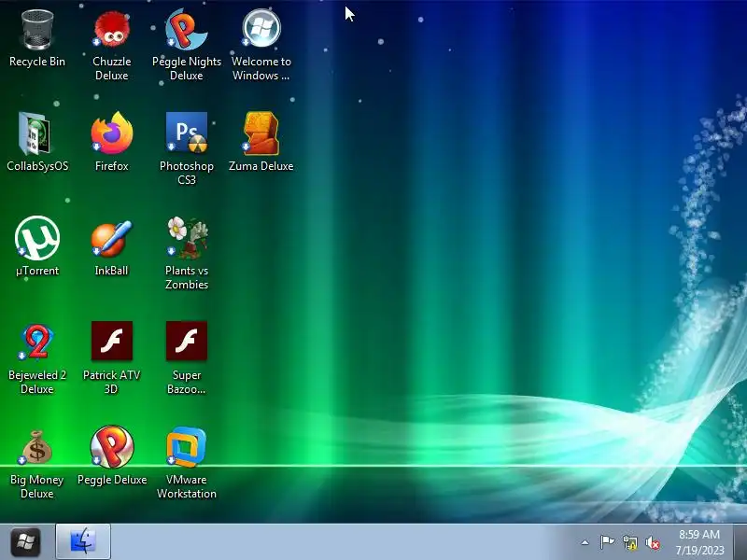Click the Super Bazoo... Flash icon
Viewport: 747px width, 560px height.
(186, 341)
